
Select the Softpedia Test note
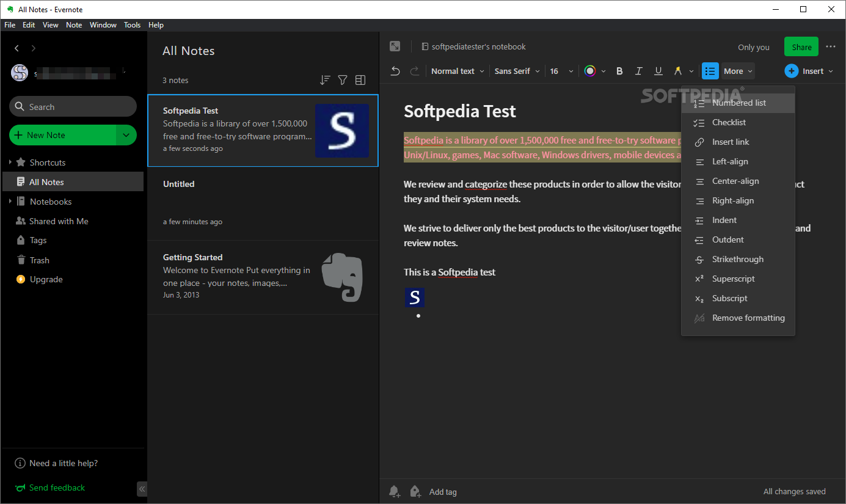pyautogui.click(x=263, y=131)
